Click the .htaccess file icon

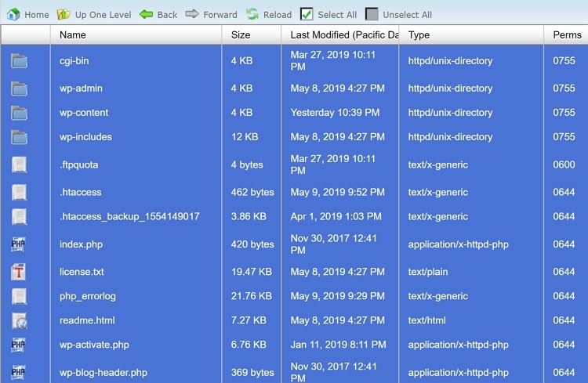pos(19,192)
